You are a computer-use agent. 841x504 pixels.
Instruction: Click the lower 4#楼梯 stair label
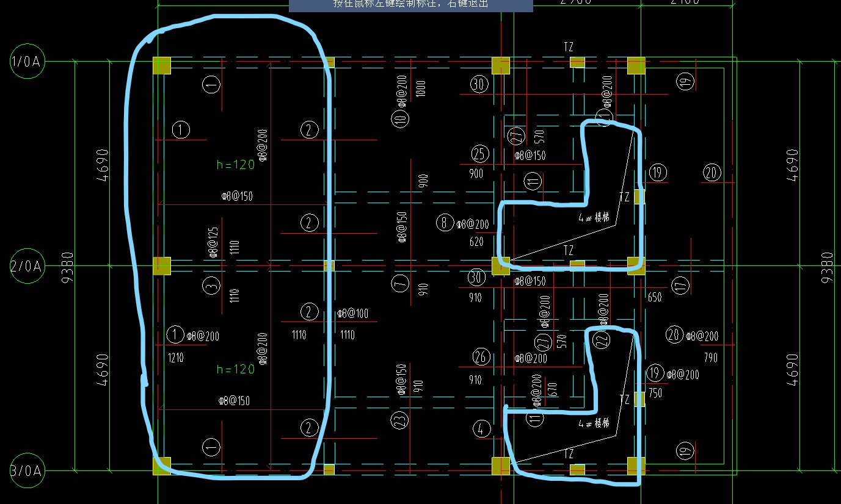point(594,422)
